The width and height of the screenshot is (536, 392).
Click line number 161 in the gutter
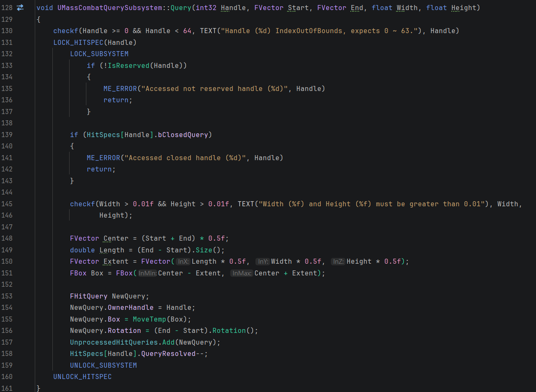pos(7,388)
